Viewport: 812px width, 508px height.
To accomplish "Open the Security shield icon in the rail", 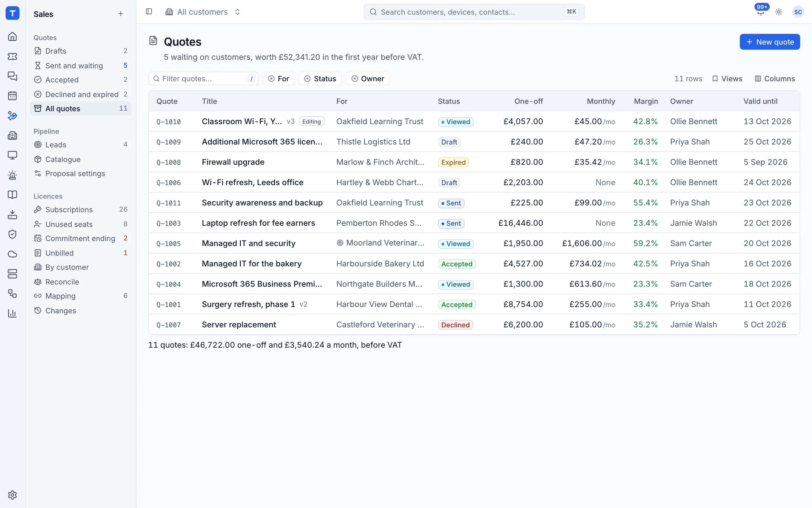I will tap(12, 234).
